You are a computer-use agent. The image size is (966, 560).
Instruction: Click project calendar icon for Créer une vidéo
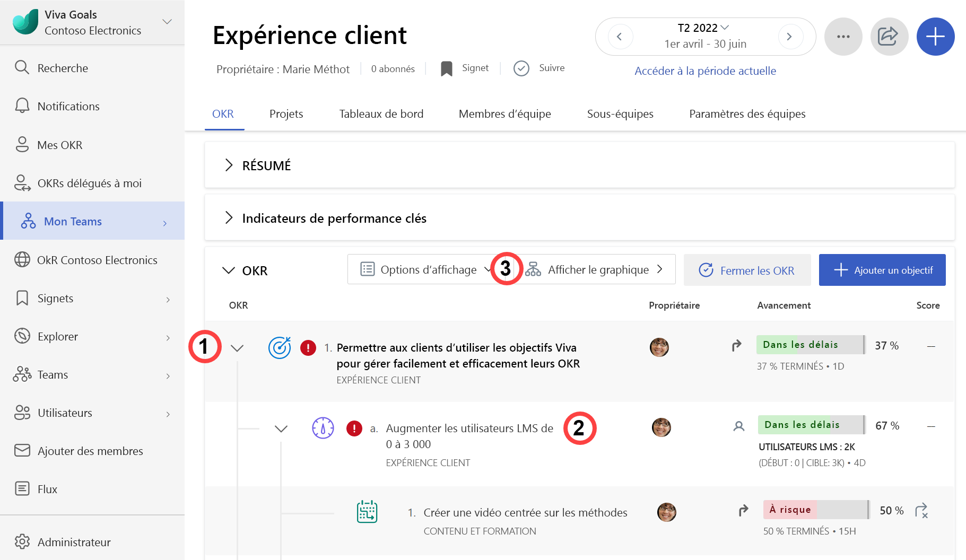[367, 512]
